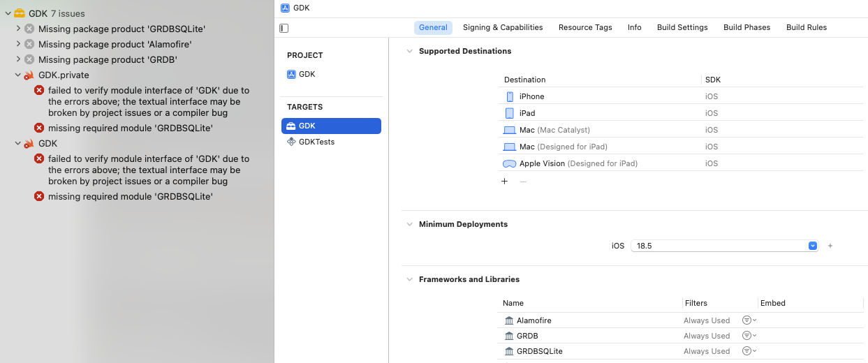
Task: Click the GDK project icon in breadcrumb
Action: point(284,8)
